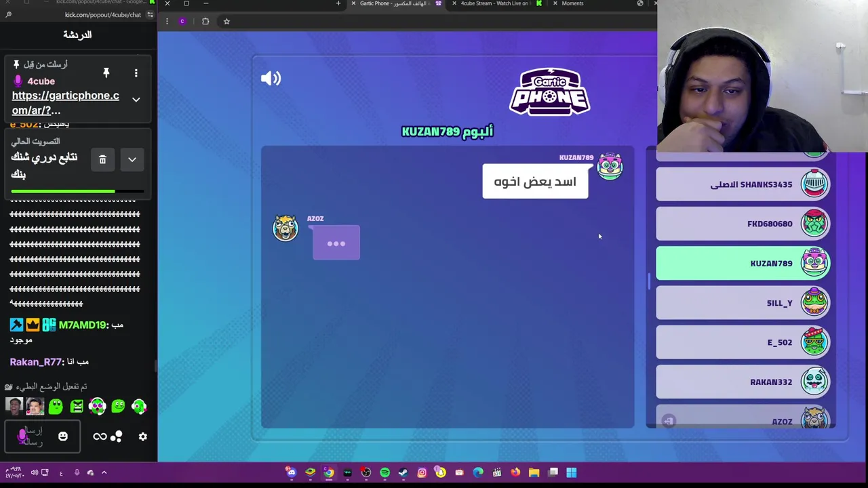The height and width of the screenshot is (488, 868).
Task: Open the purple C profile icon
Action: click(x=182, y=21)
